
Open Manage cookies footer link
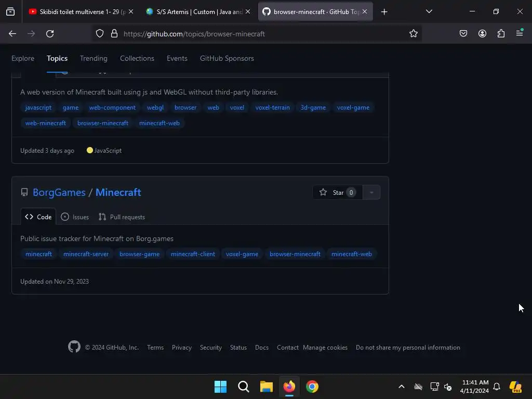pos(325,348)
